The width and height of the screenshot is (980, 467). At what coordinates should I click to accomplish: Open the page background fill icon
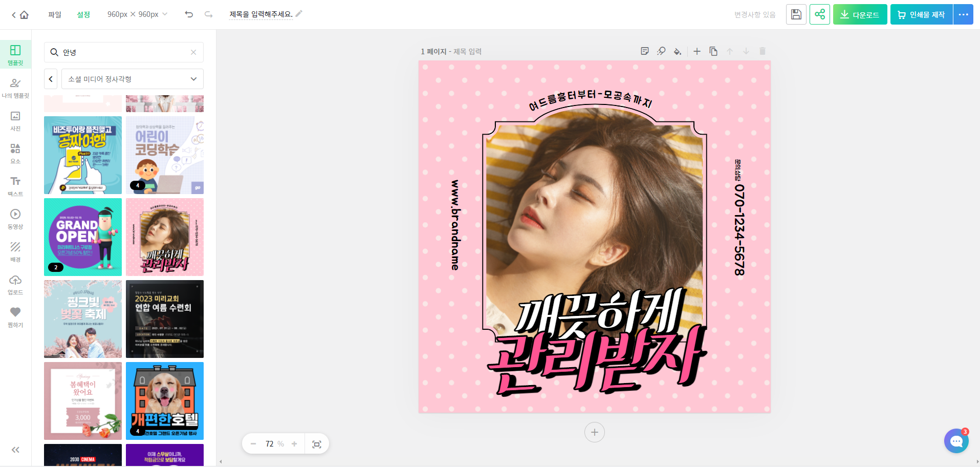(x=678, y=51)
